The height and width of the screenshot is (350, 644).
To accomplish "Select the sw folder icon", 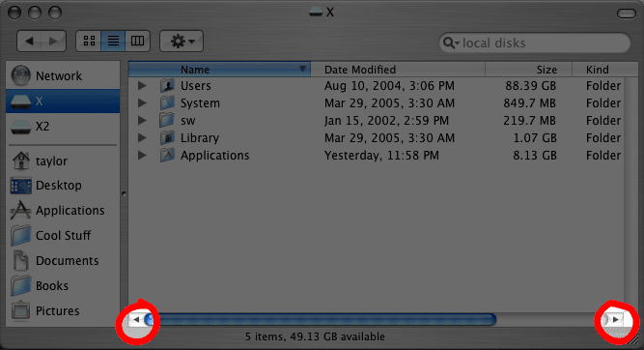I will click(167, 120).
